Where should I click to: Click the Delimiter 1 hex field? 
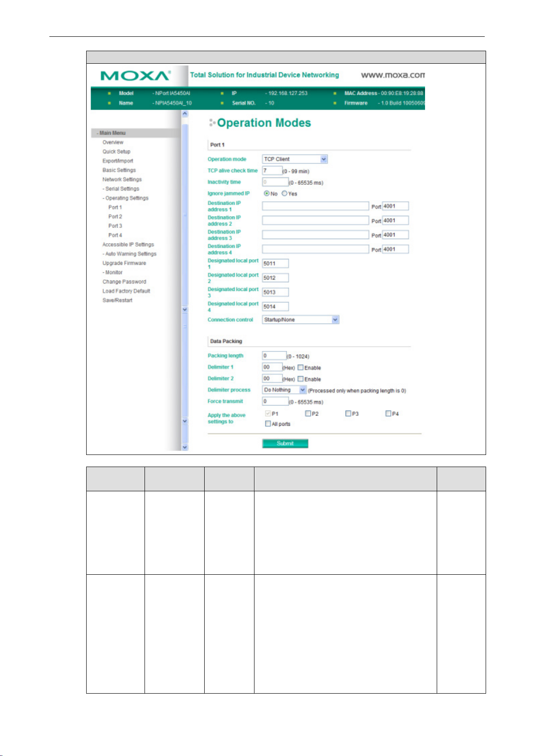(x=272, y=367)
